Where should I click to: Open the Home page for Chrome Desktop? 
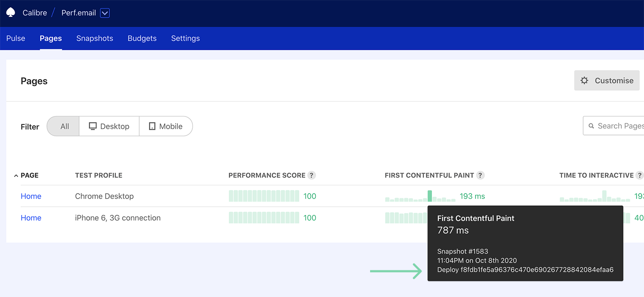coord(31,196)
